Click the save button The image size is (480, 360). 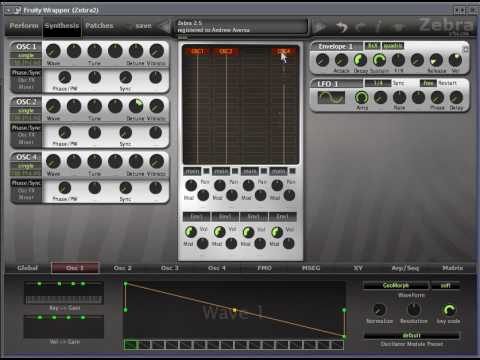tap(143, 26)
